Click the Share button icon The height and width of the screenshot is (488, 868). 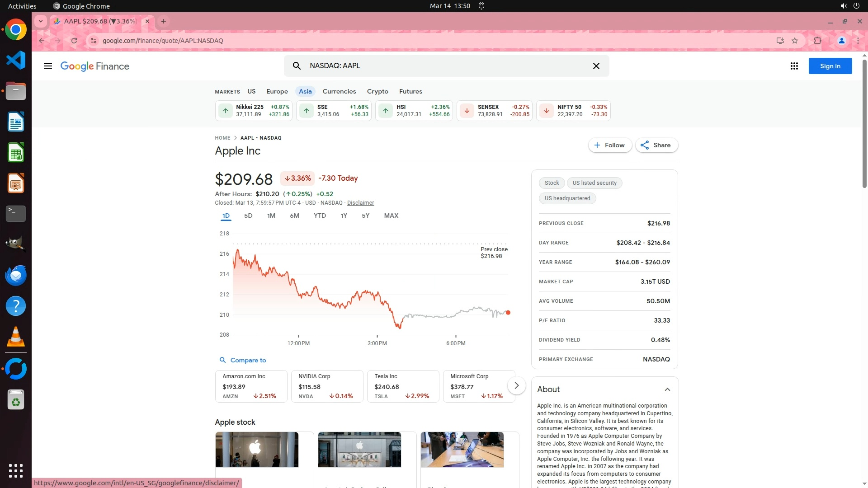point(645,145)
